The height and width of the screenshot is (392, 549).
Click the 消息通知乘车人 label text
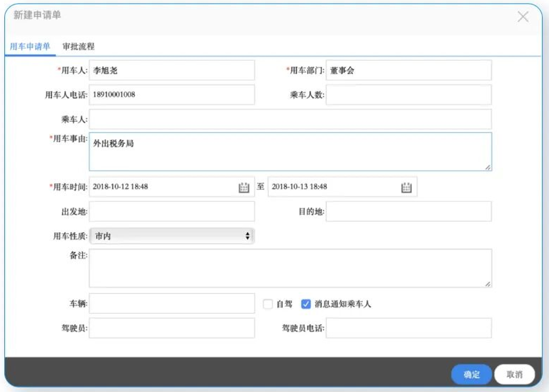click(x=342, y=304)
